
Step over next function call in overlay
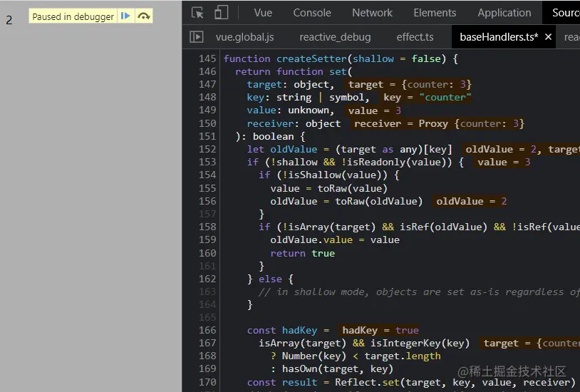click(x=143, y=16)
